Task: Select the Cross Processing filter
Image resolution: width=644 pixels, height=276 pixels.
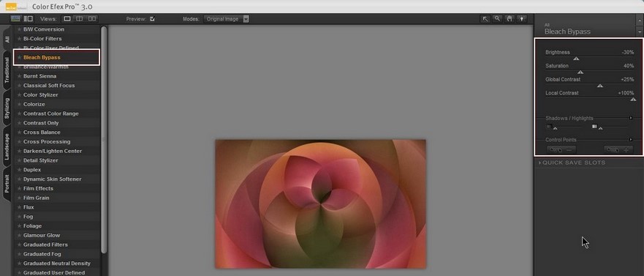Action: click(x=58, y=141)
